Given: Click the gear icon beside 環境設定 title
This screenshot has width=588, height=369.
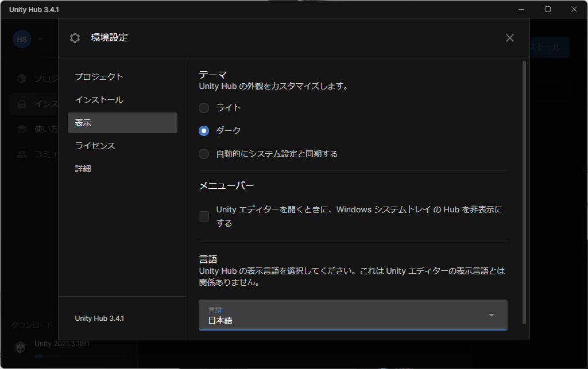Looking at the screenshot, I should pyautogui.click(x=75, y=38).
